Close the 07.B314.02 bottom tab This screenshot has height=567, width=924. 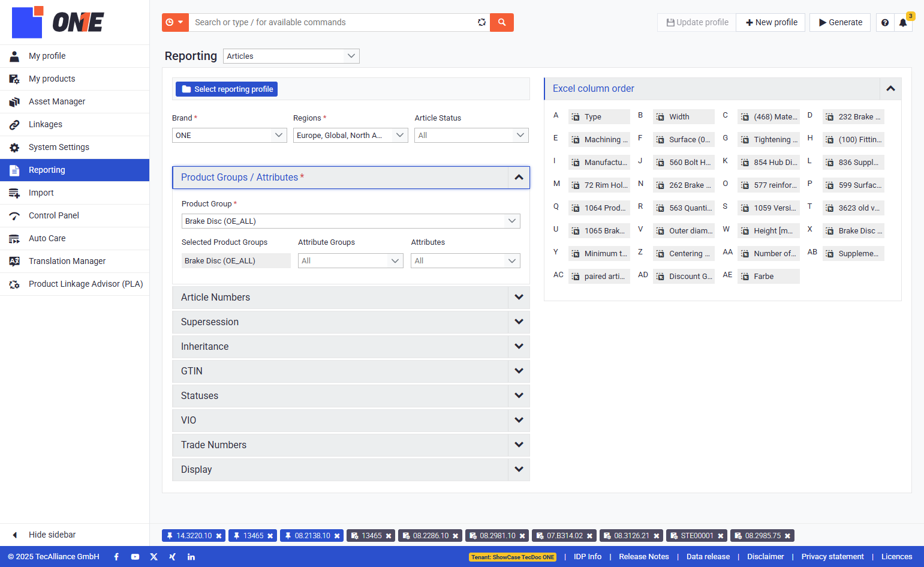coord(589,536)
